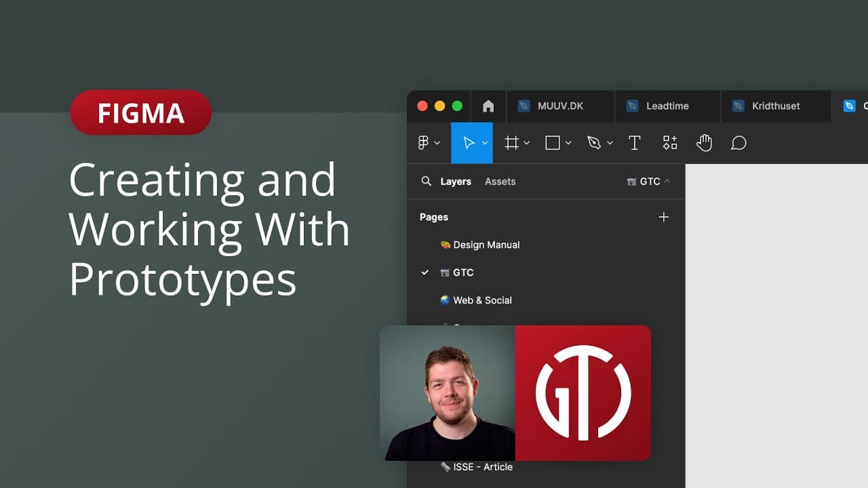Select the Pen tool
This screenshot has height=488, width=868.
(595, 143)
